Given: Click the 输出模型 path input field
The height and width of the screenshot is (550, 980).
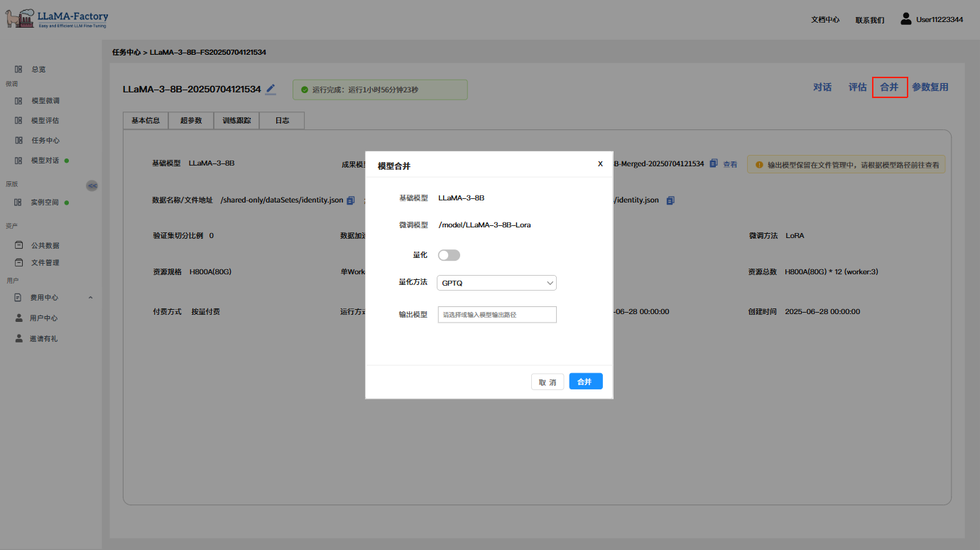Looking at the screenshot, I should pos(496,314).
